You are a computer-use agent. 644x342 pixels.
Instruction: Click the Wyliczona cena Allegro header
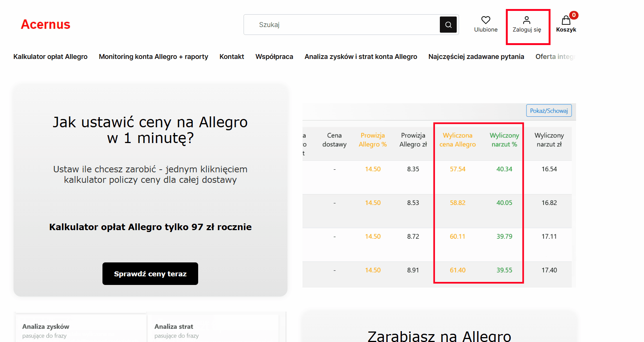457,140
